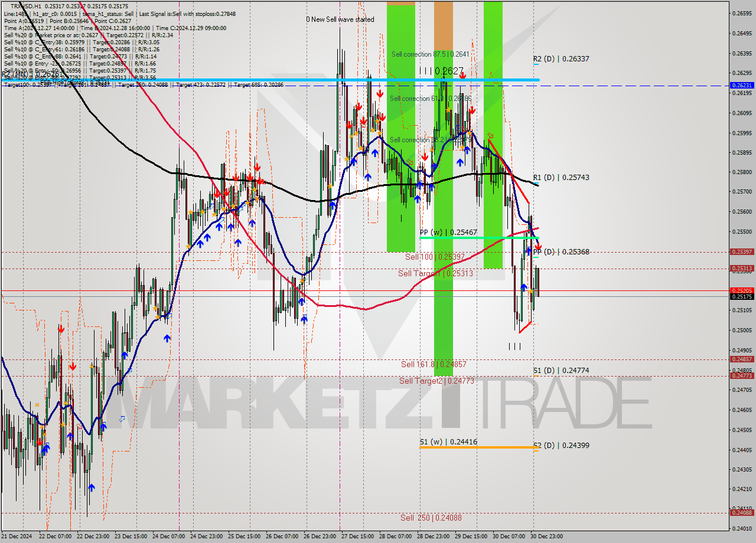This screenshot has height=543, width=756.
Task: Click the '26 Dec 07:00' time label
Action: pos(282,537)
